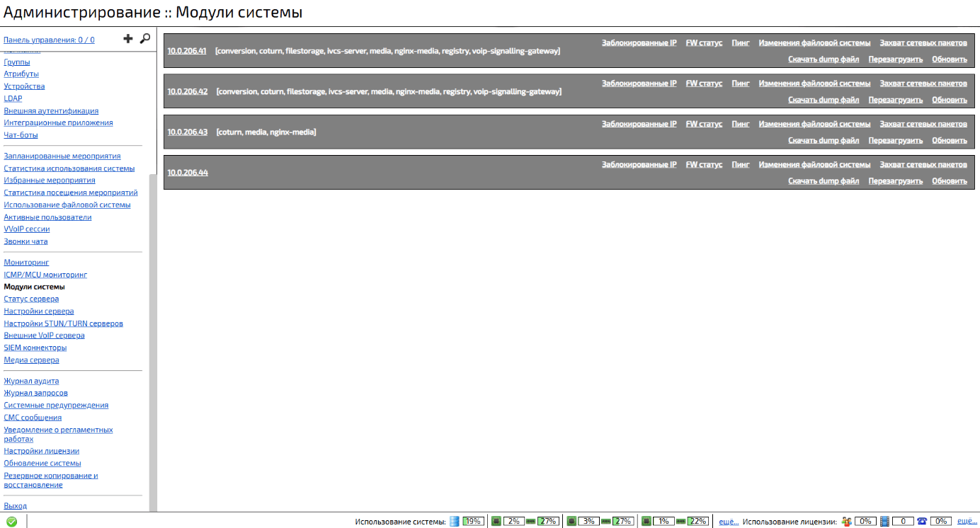Open FW статус for 10.0.206.43
Screen dimensions: 980x528
click(x=704, y=124)
